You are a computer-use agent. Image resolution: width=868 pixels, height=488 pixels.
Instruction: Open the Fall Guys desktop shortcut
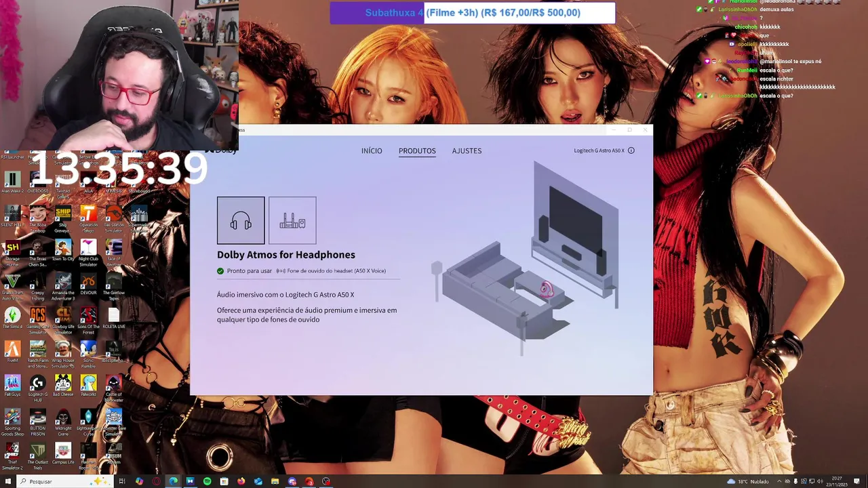(x=12, y=386)
